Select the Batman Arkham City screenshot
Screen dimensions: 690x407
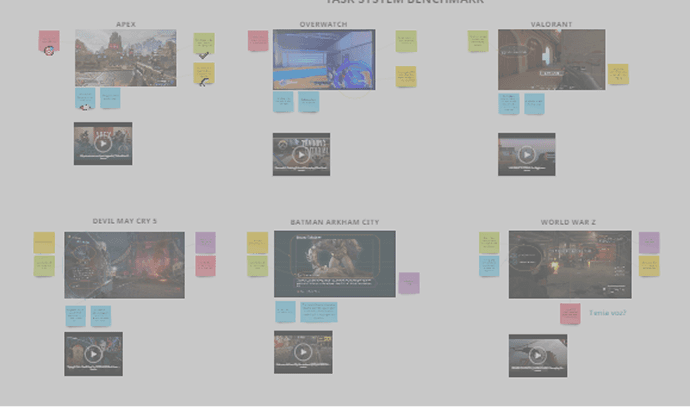point(334,264)
